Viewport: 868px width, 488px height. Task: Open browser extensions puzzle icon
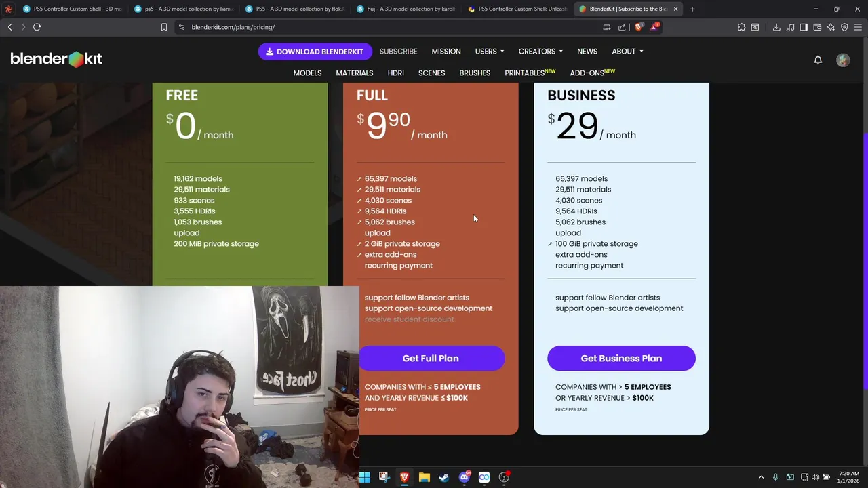click(x=741, y=27)
